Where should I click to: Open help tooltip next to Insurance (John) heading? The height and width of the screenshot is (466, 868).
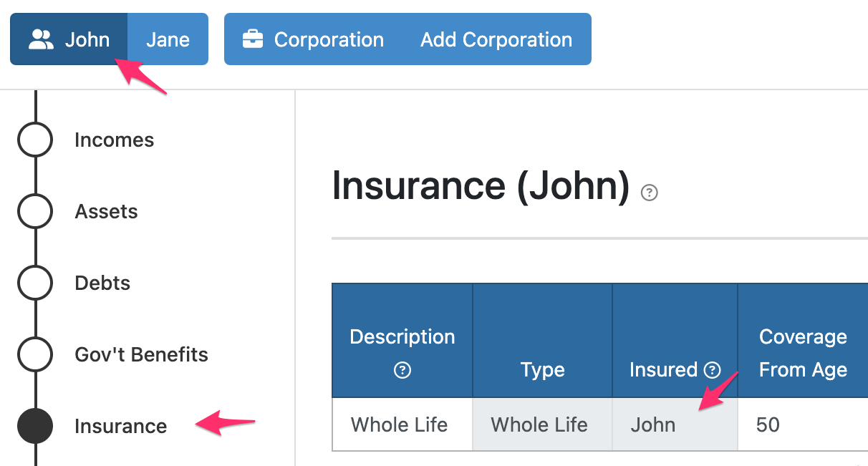(649, 192)
